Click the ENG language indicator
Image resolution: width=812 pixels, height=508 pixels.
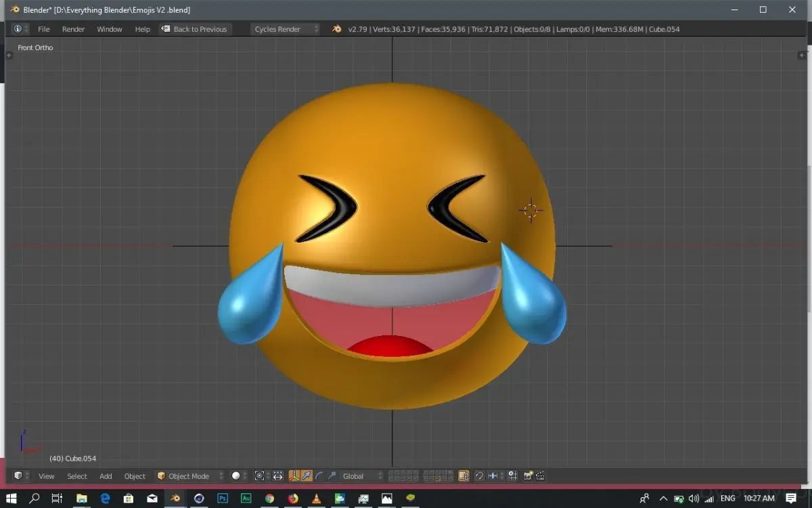click(x=727, y=499)
